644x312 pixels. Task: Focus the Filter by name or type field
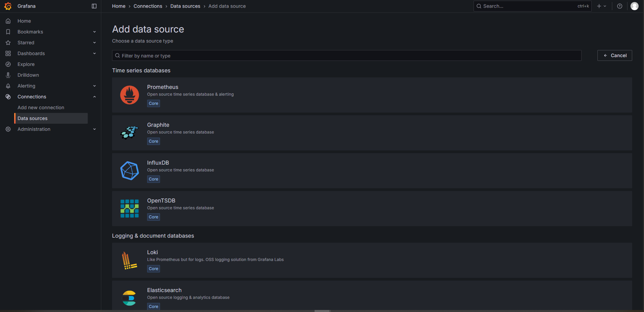347,55
